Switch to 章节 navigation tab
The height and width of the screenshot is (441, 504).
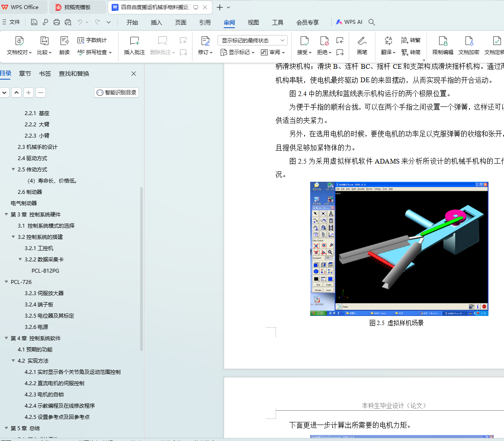click(x=25, y=74)
